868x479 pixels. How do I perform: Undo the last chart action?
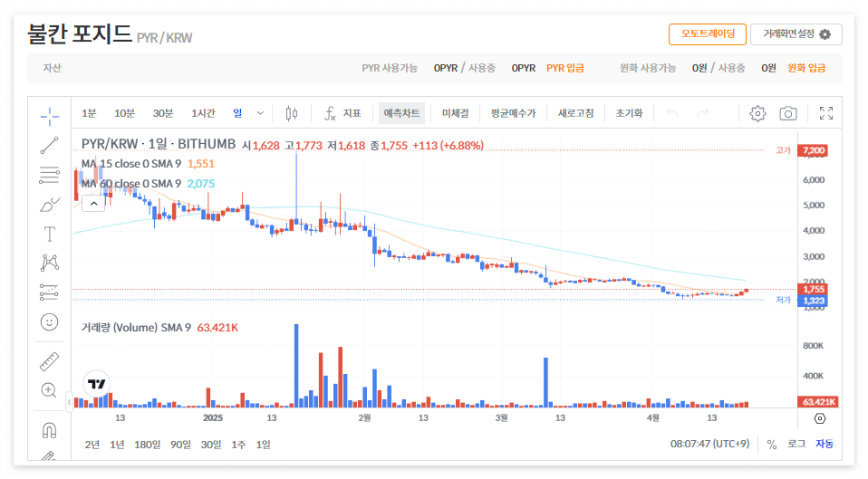coord(672,113)
